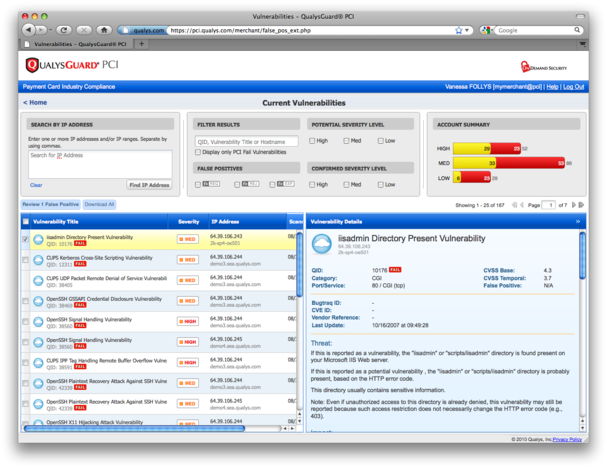Go back with the browser Back arrow

[29, 30]
